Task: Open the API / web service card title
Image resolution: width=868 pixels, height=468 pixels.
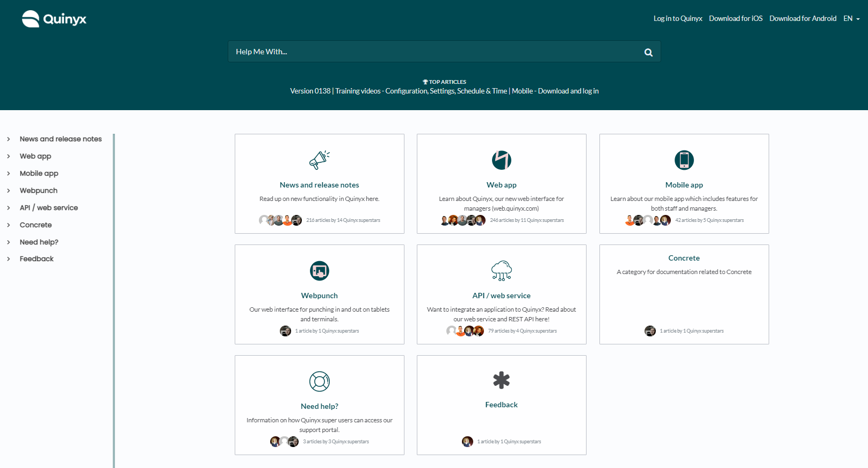Action: click(x=502, y=296)
